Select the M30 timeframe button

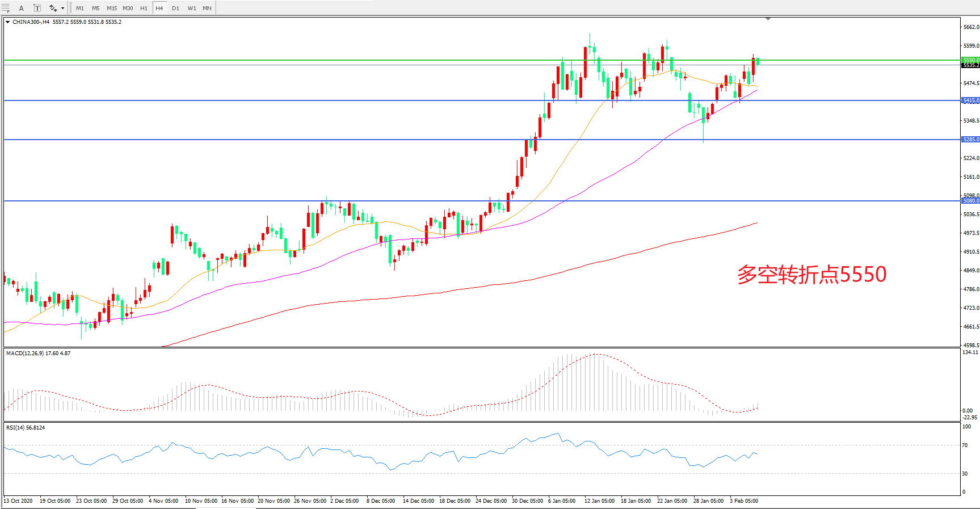(128, 8)
